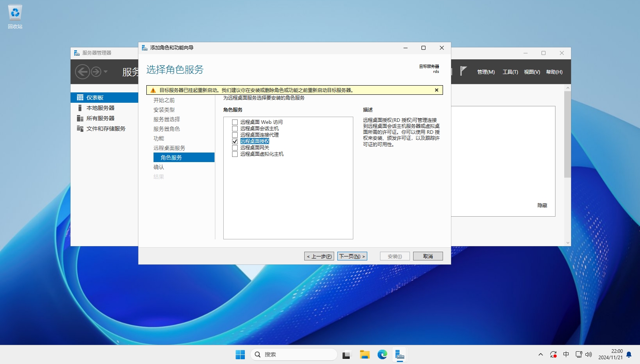
Task: Open the Tools (工具) menu
Action: [510, 72]
